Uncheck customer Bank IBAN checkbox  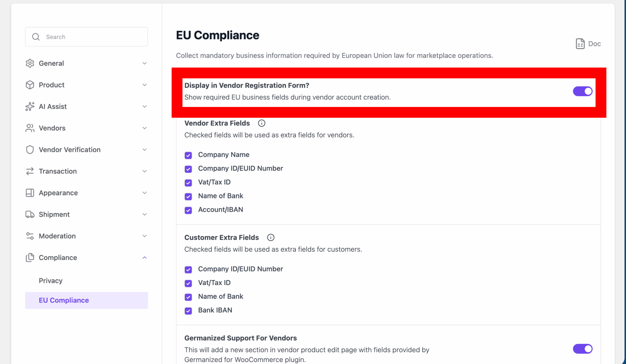point(188,311)
